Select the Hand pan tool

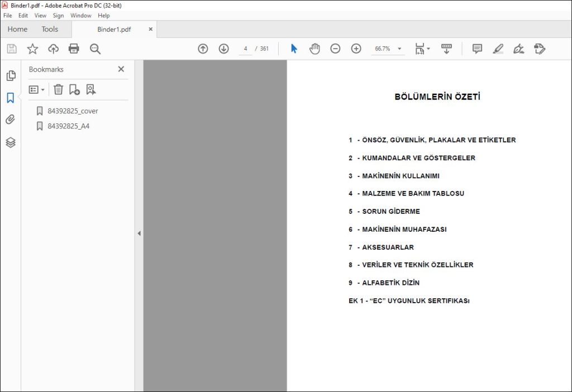314,49
